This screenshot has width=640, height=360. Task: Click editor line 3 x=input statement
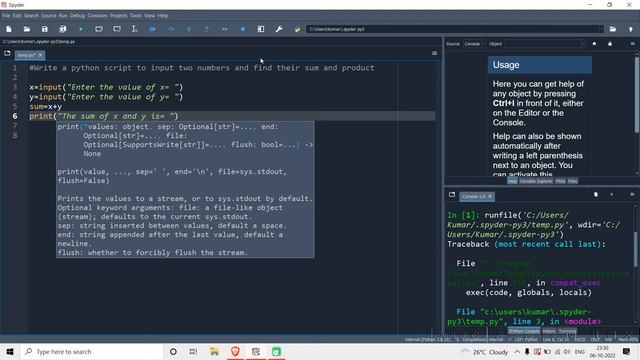click(106, 87)
